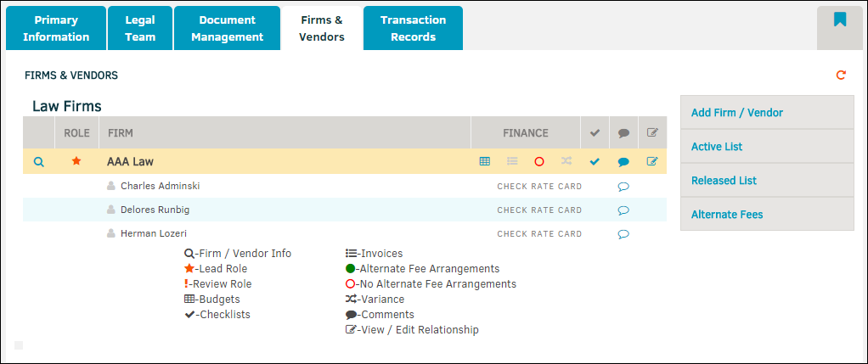Open AAA Law budgets grid icon

pos(484,161)
